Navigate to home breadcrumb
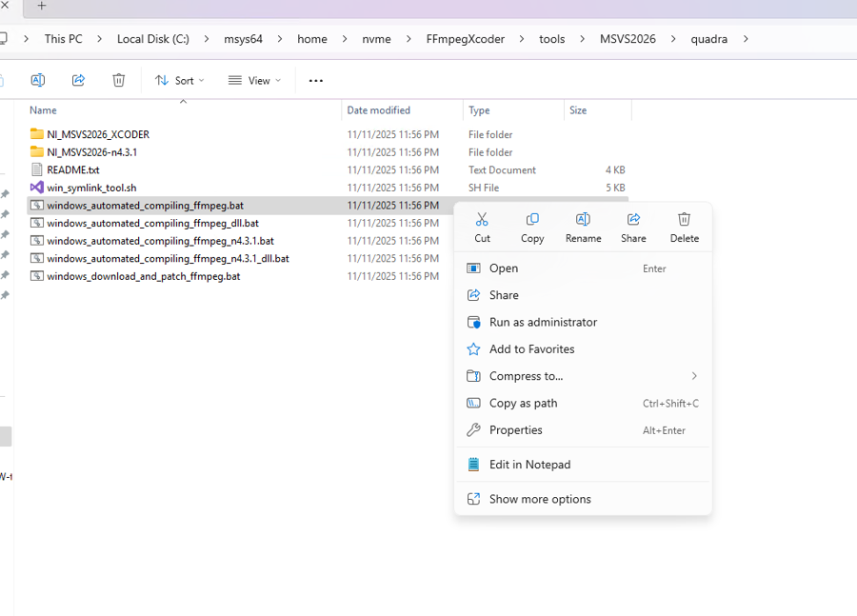Image resolution: width=857 pixels, height=616 pixels. (312, 39)
